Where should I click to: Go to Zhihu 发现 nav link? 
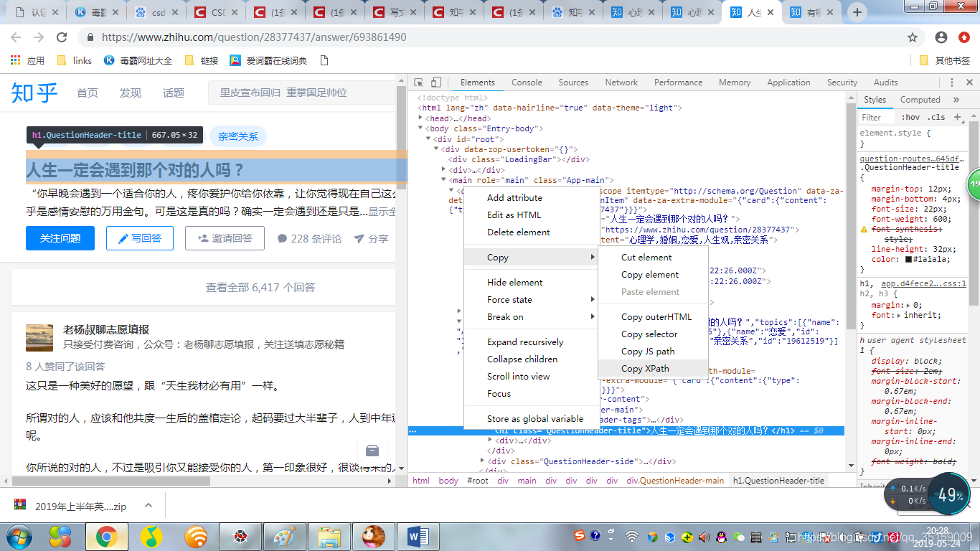[131, 93]
